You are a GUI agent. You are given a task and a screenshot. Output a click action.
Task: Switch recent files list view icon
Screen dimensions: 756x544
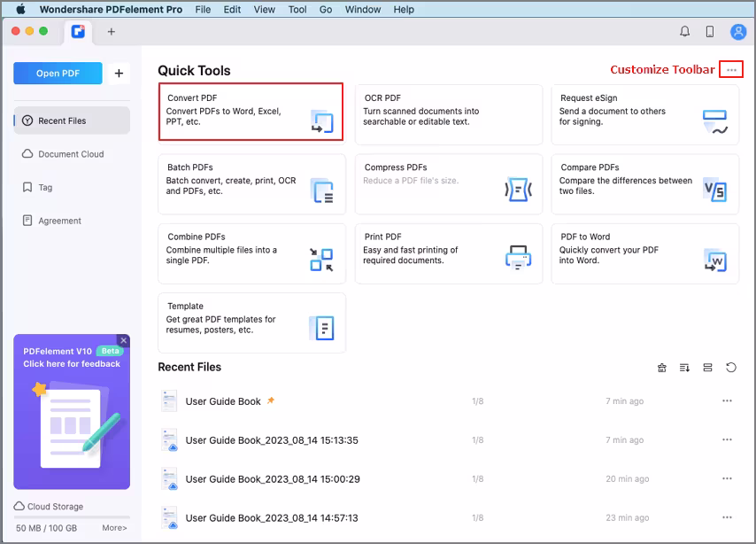(x=708, y=368)
